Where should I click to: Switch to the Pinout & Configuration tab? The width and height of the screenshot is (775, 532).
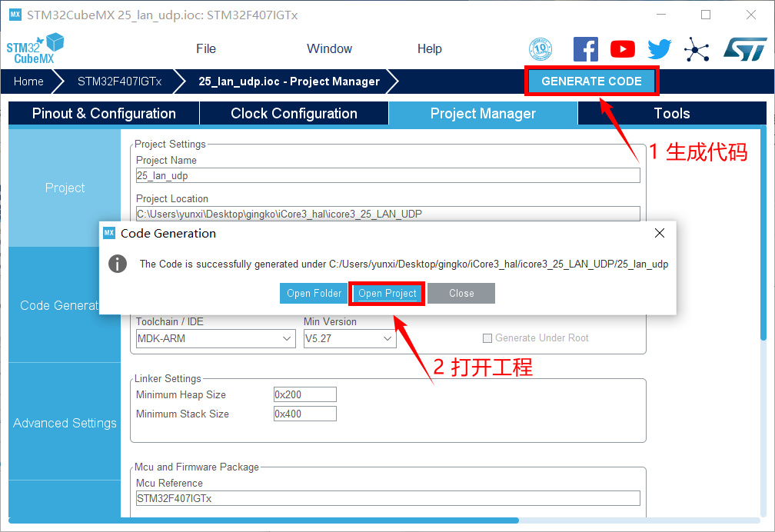point(104,114)
